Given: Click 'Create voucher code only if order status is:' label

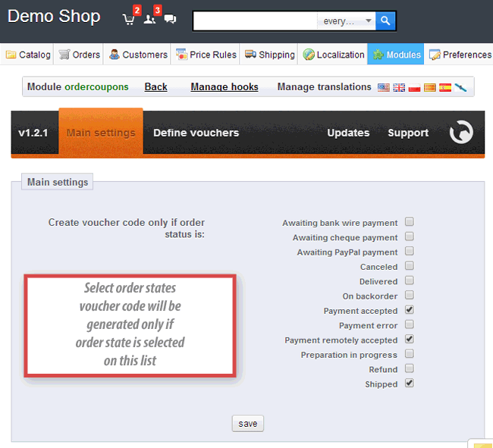Looking at the screenshot, I should [127, 228].
